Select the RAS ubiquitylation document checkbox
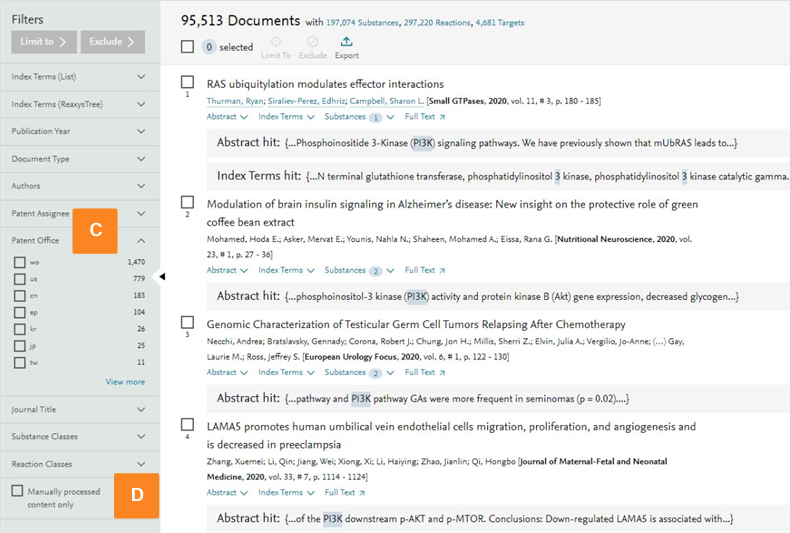The height and width of the screenshot is (533, 790). pos(187,82)
